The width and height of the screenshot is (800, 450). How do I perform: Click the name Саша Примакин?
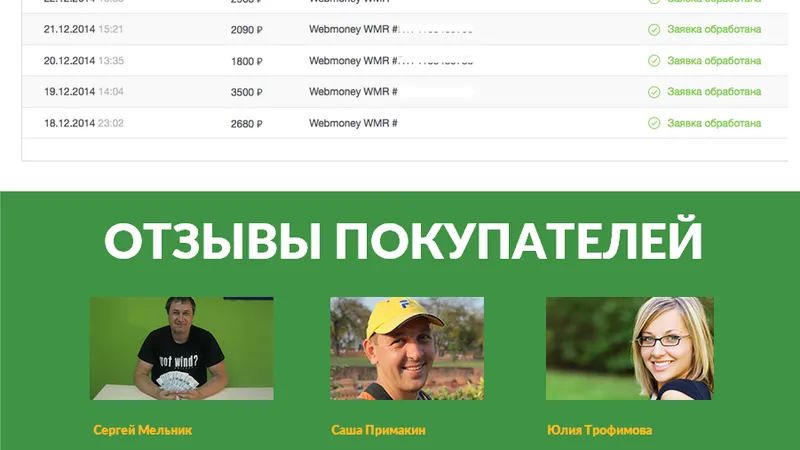[378, 430]
